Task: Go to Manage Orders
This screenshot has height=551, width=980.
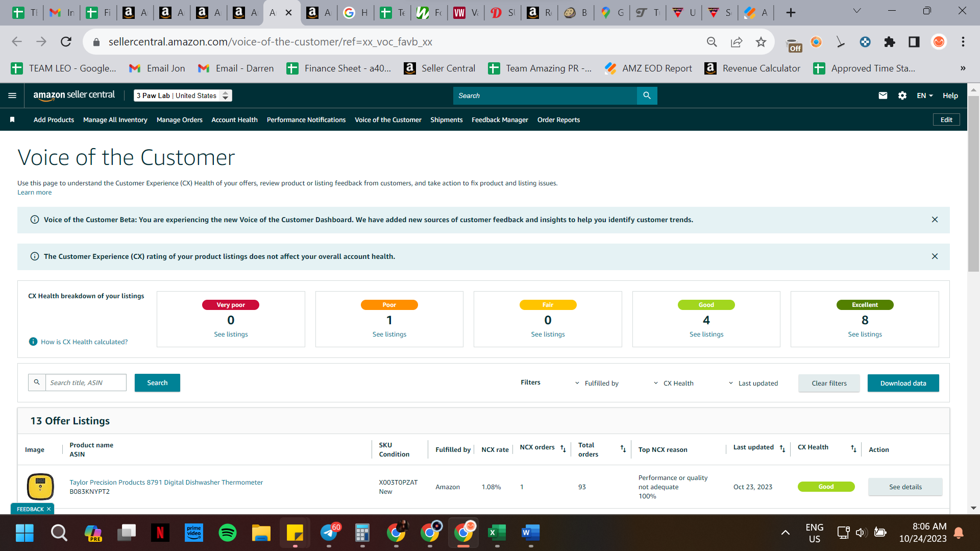Action: pos(180,119)
